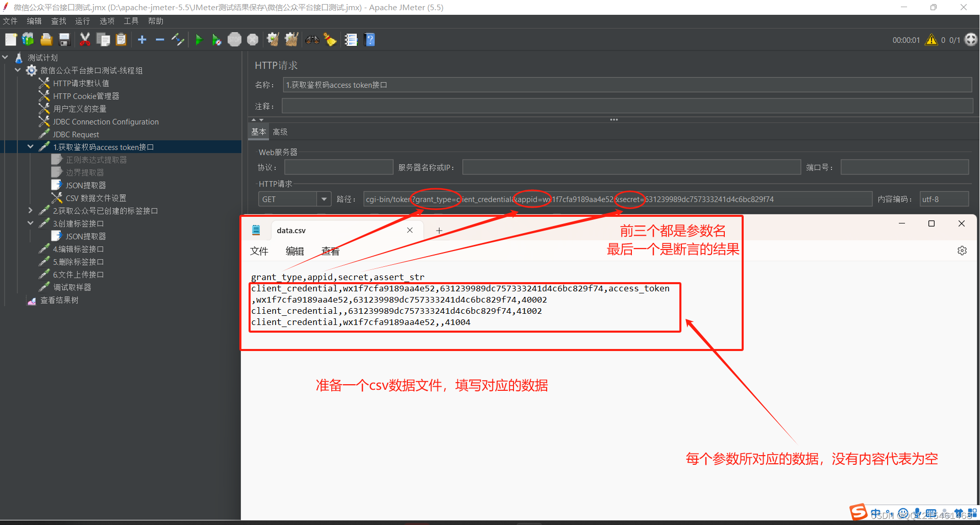Select 调试取样器 in the tree

pyautogui.click(x=72, y=287)
